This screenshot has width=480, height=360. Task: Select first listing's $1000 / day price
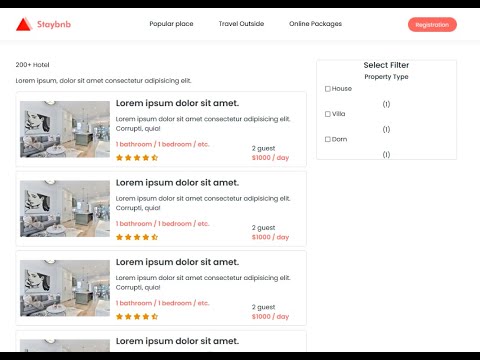click(x=270, y=158)
